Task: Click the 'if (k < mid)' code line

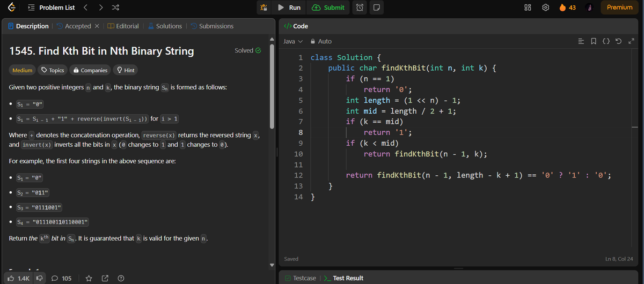Action: [372, 143]
